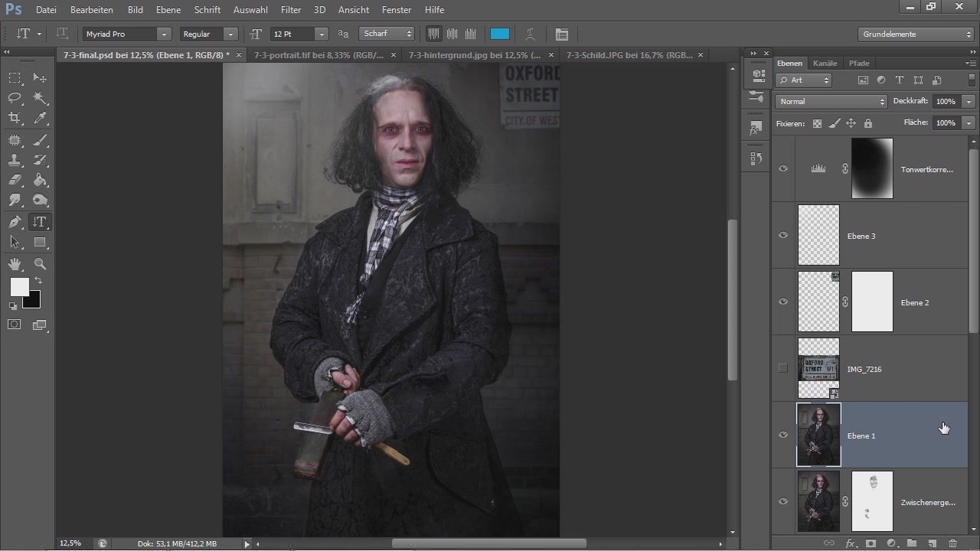This screenshot has width=980, height=551.
Task: Select the Healing Brush patch tool
Action: [15, 140]
